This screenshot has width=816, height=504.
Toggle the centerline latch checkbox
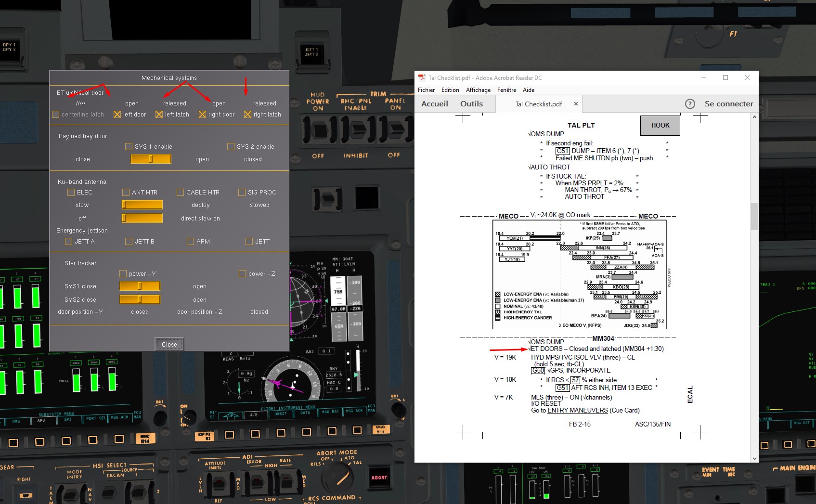[56, 115]
